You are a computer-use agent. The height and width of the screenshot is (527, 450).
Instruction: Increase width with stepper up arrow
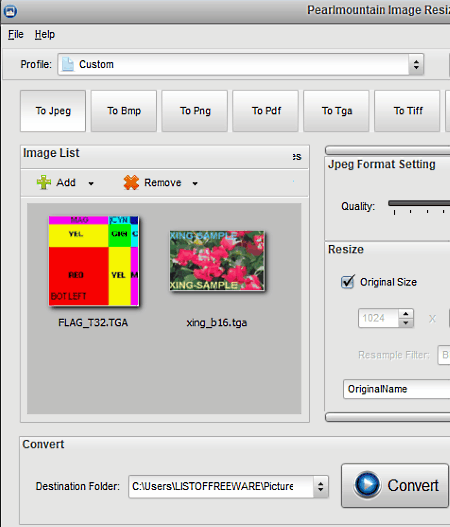coord(406,314)
